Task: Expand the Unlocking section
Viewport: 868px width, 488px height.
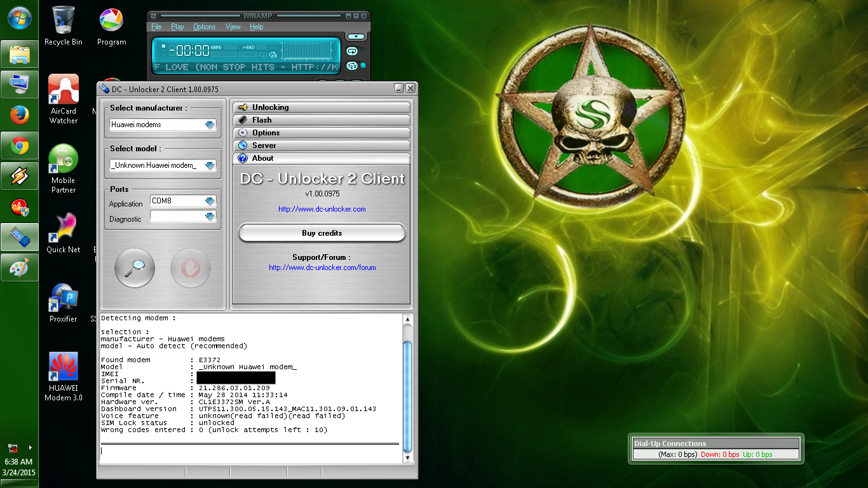Action: (x=322, y=107)
